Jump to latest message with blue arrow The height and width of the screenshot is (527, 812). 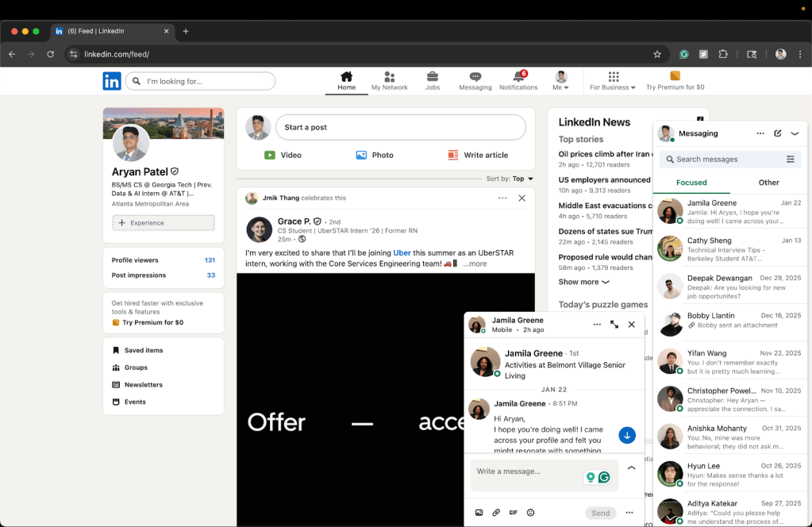pos(627,436)
